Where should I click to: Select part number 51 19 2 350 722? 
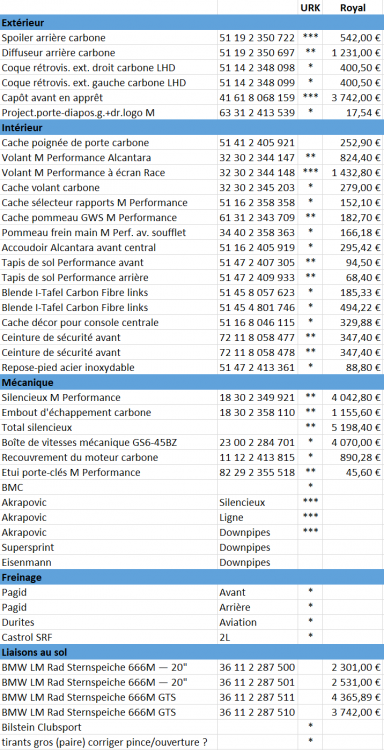pyautogui.click(x=258, y=38)
